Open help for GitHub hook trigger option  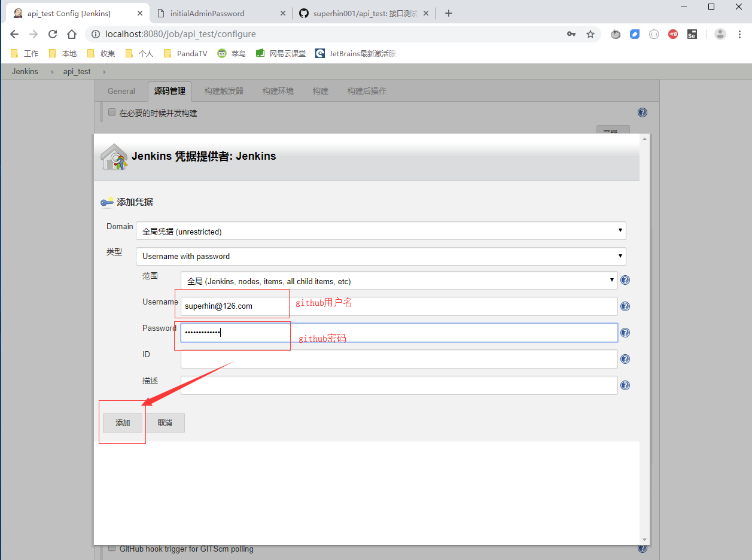(643, 548)
